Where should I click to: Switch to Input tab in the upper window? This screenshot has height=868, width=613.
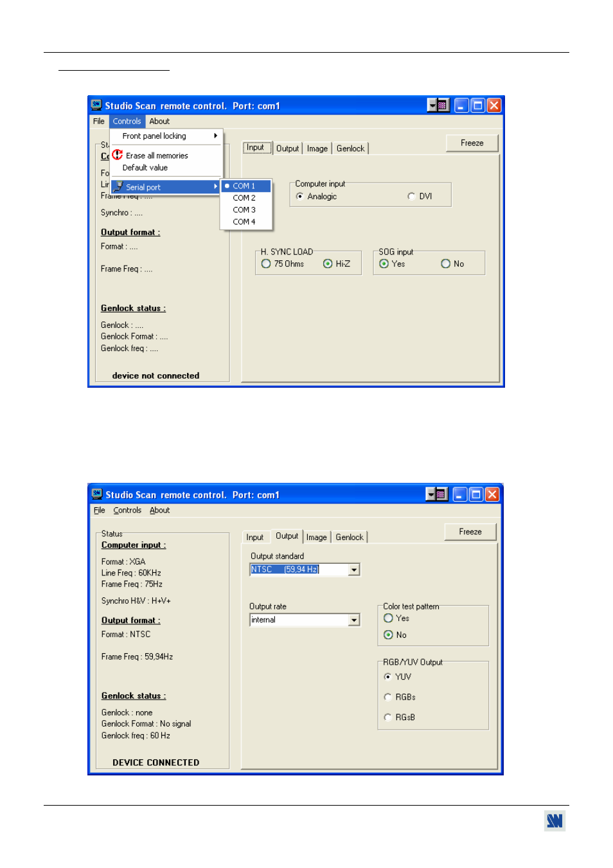pos(256,147)
